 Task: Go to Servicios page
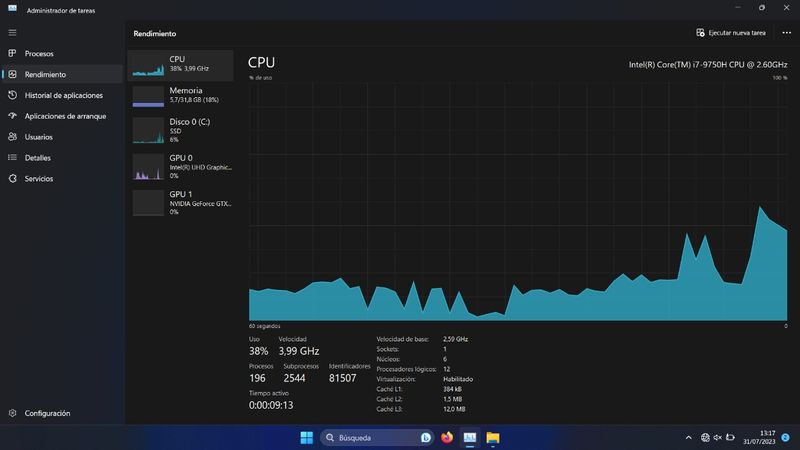(x=62, y=179)
